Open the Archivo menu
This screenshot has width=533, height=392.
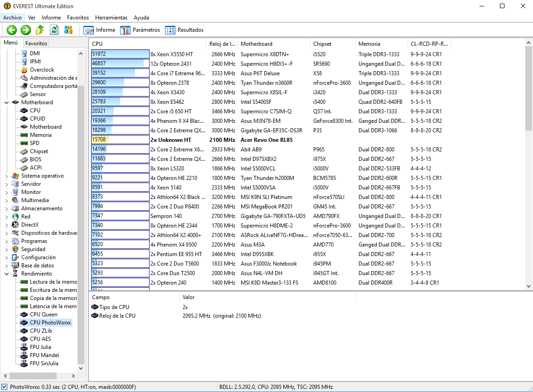13,18
